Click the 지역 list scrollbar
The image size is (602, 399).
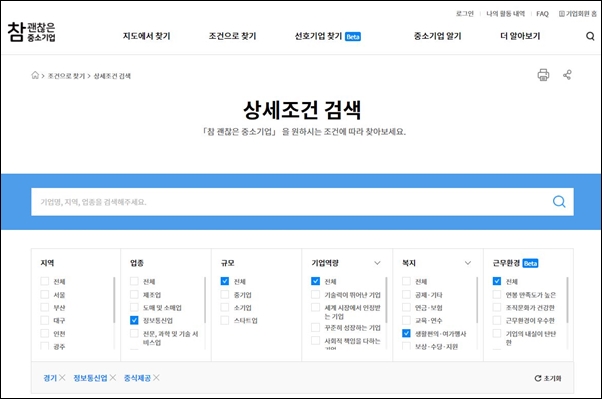114,300
